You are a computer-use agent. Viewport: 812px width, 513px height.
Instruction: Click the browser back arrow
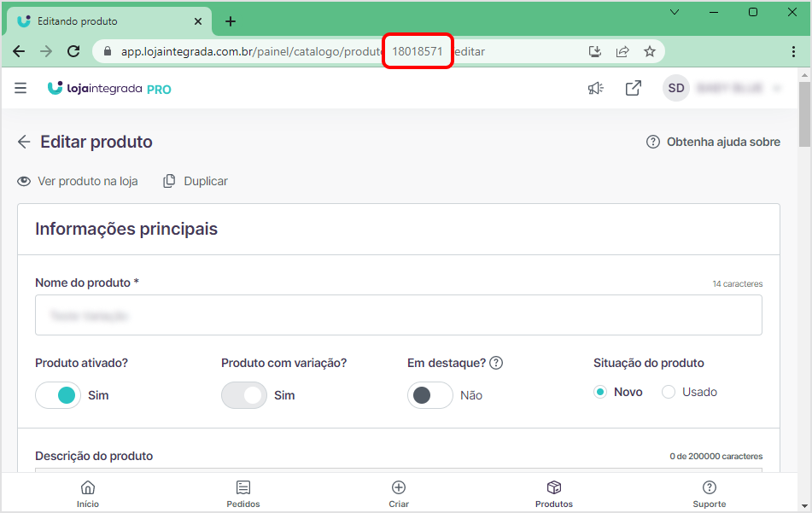19,51
